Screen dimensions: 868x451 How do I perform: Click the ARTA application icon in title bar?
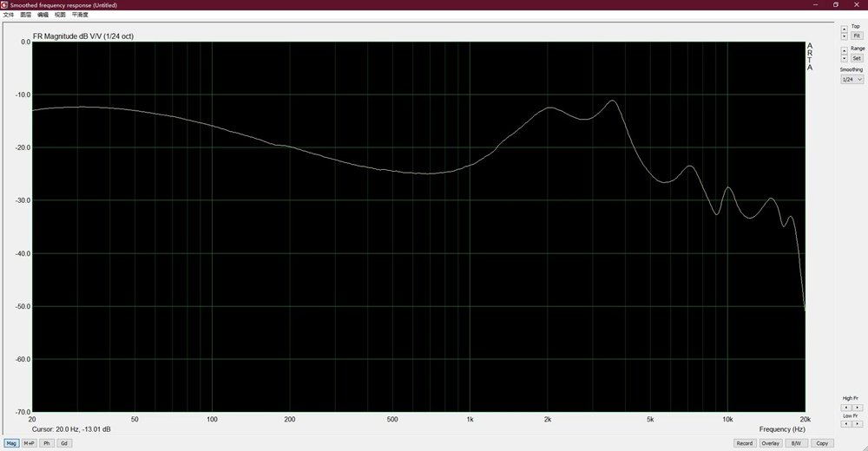(4, 4)
